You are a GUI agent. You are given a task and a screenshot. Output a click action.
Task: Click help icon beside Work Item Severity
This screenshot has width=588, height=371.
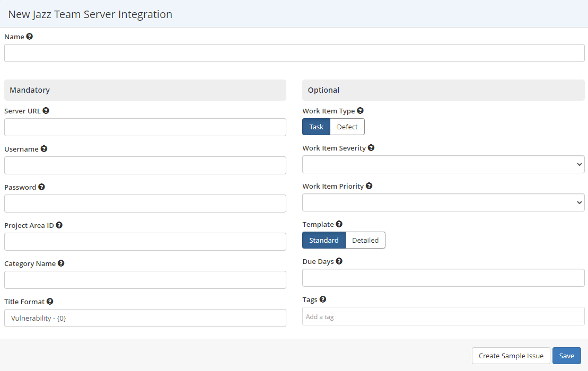371,148
